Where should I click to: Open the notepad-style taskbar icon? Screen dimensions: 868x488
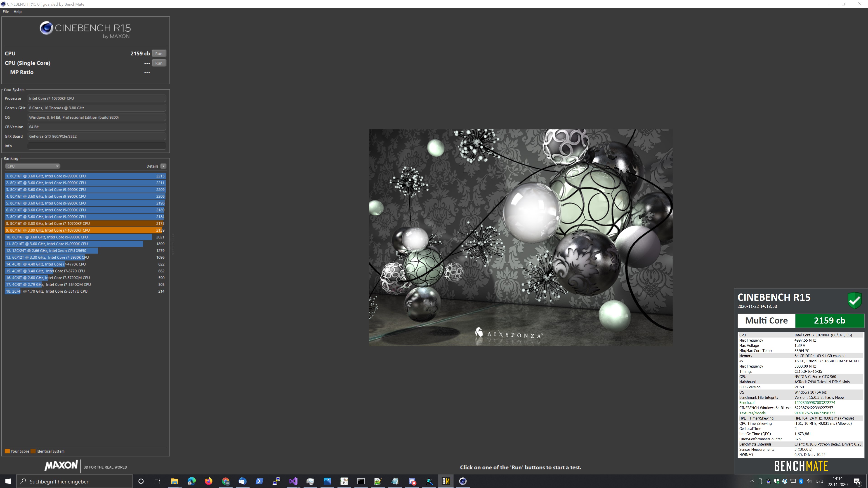[395, 481]
